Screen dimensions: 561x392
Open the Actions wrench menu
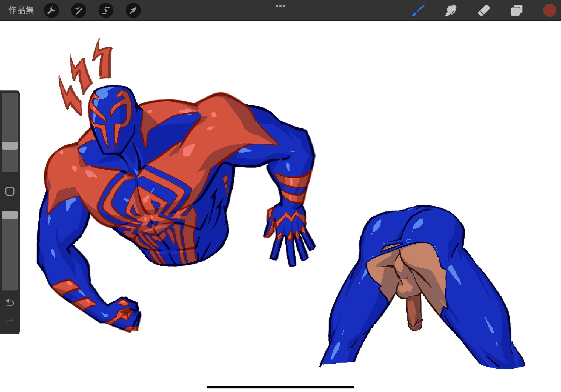(51, 10)
